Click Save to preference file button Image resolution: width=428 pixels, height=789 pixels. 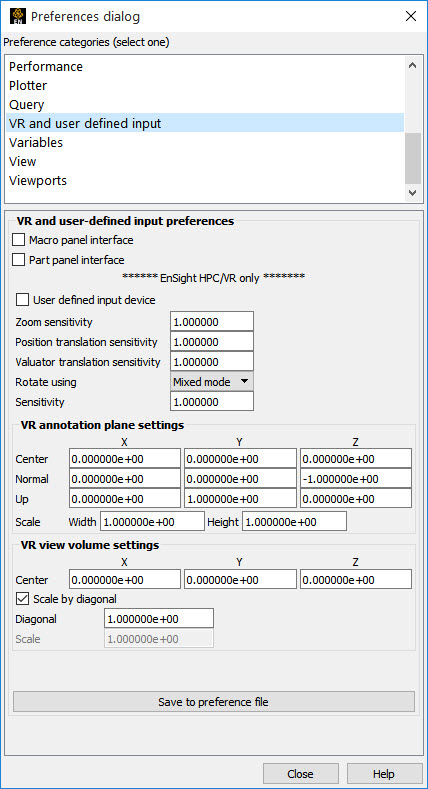click(x=214, y=701)
